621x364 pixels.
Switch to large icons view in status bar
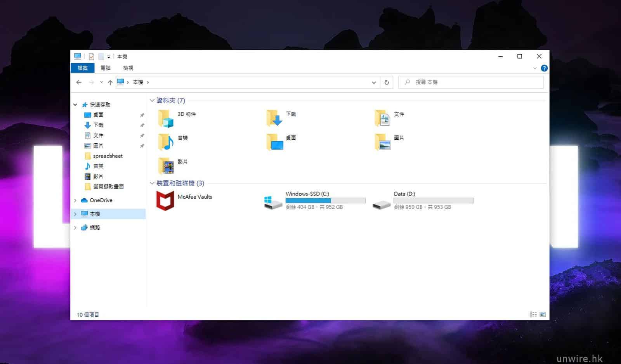[543, 314]
